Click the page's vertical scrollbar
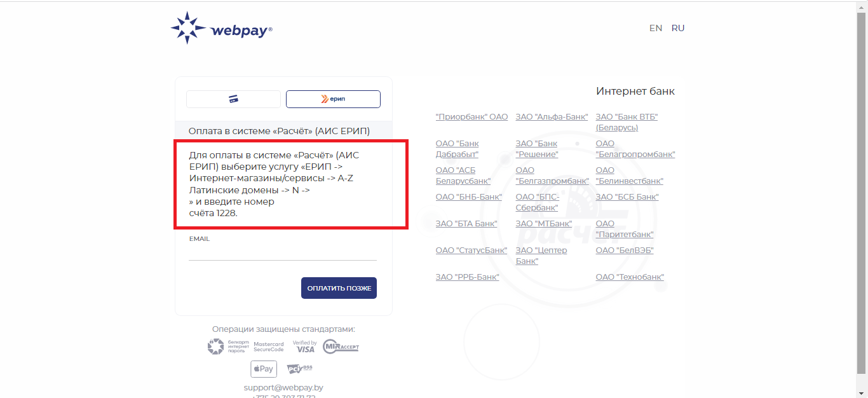Screen dimensions: 868x398 pos(862,191)
